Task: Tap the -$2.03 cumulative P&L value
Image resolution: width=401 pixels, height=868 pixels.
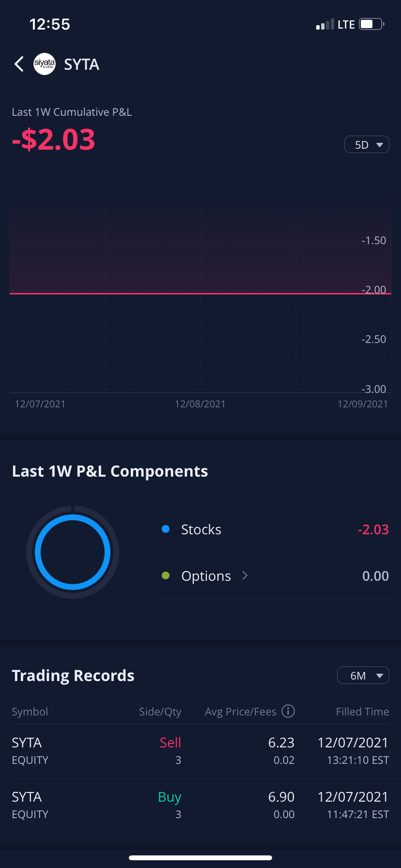Action: point(54,139)
